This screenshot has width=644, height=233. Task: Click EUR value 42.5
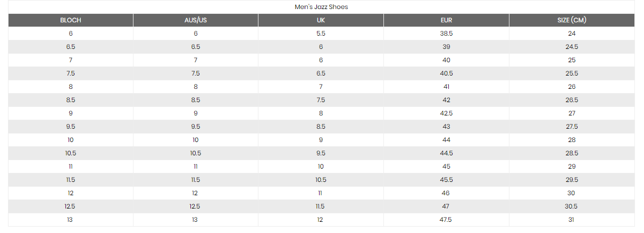click(x=446, y=113)
